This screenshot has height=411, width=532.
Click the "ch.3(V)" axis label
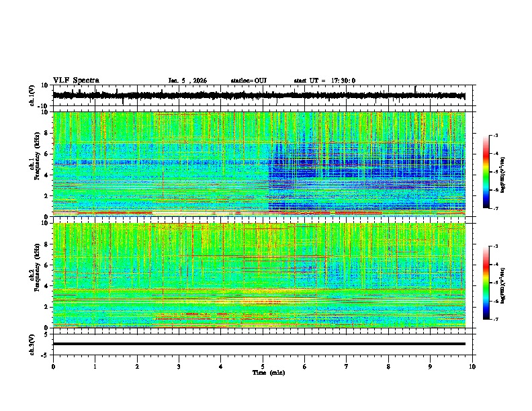point(32,345)
